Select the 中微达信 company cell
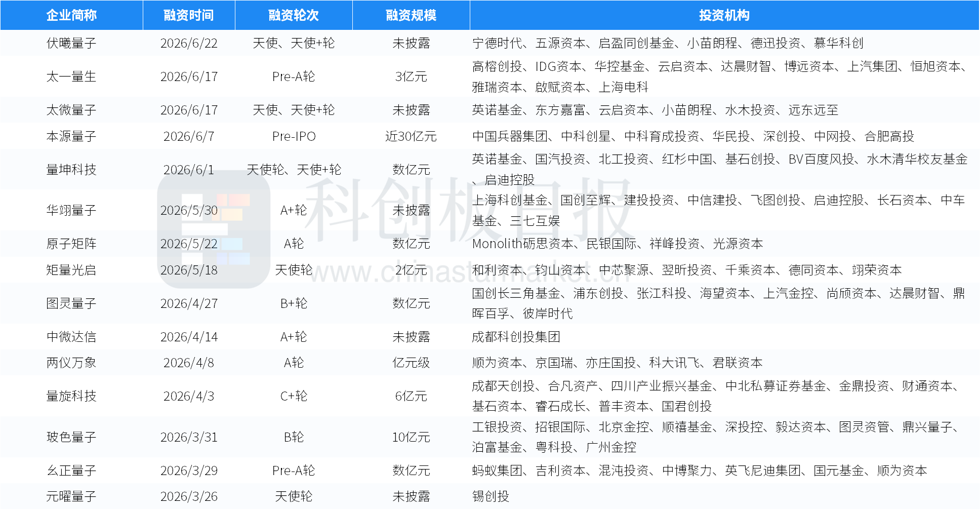Viewport: 980px width, 510px height. click(x=71, y=337)
